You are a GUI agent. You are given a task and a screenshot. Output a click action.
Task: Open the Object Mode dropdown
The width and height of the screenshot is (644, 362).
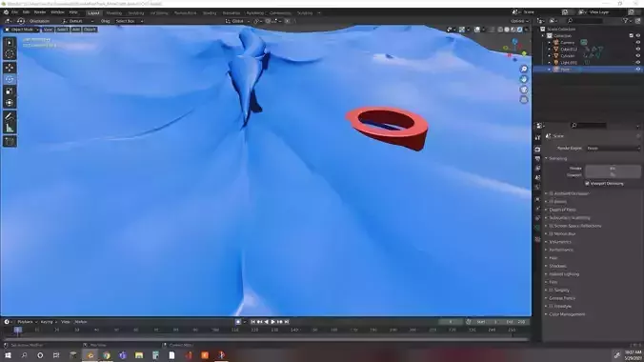pyautogui.click(x=22, y=30)
